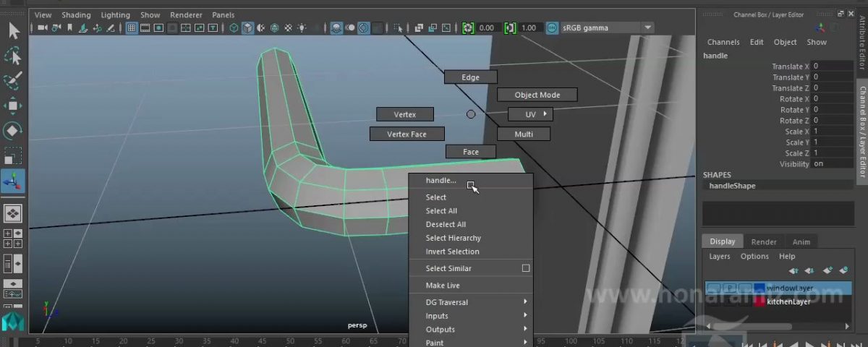
Task: Toggle windowLayer visibility box
Action: [713, 288]
